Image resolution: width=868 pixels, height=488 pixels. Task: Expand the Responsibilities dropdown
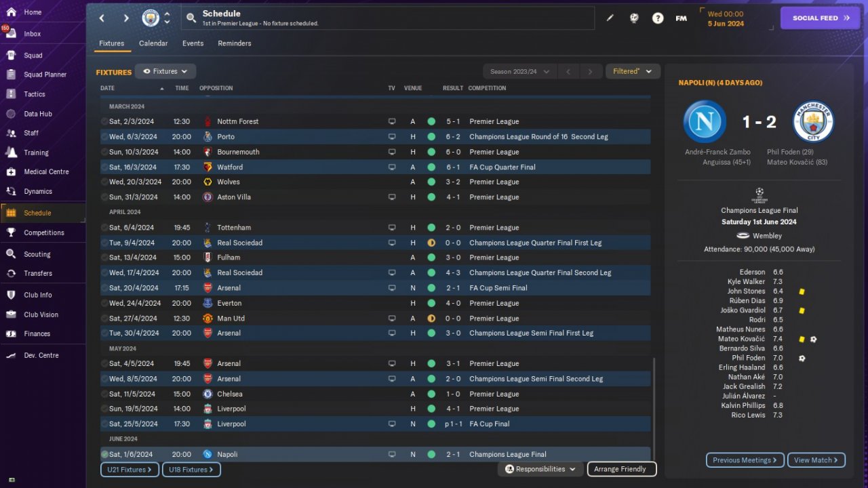tap(540, 469)
